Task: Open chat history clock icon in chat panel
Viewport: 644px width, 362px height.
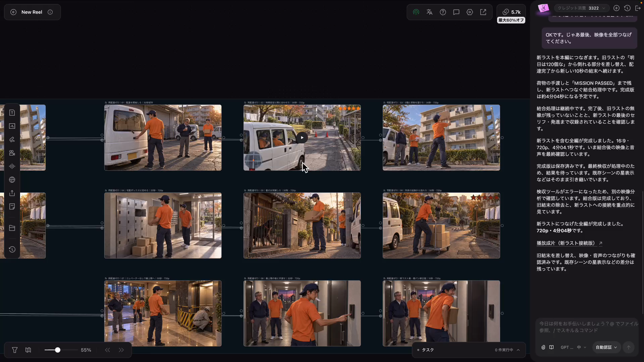Action: tap(627, 8)
